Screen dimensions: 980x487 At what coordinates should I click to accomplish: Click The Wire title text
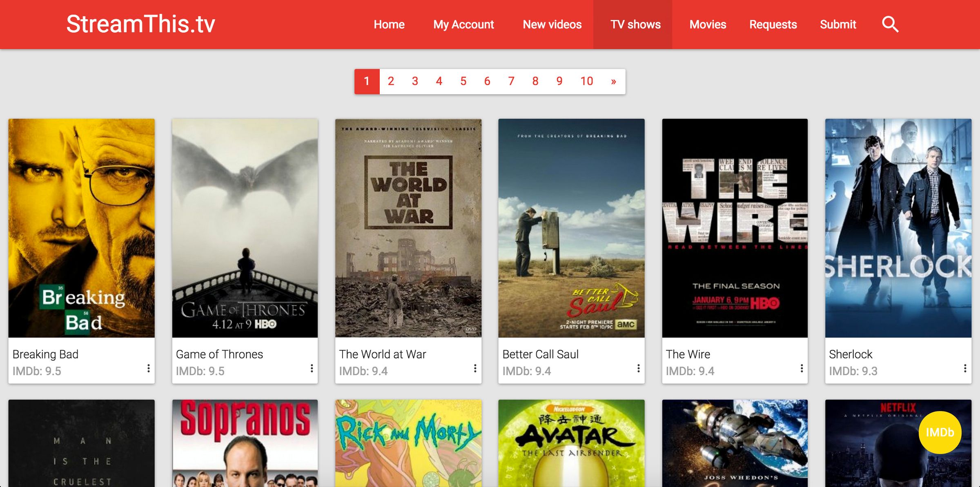(x=688, y=354)
